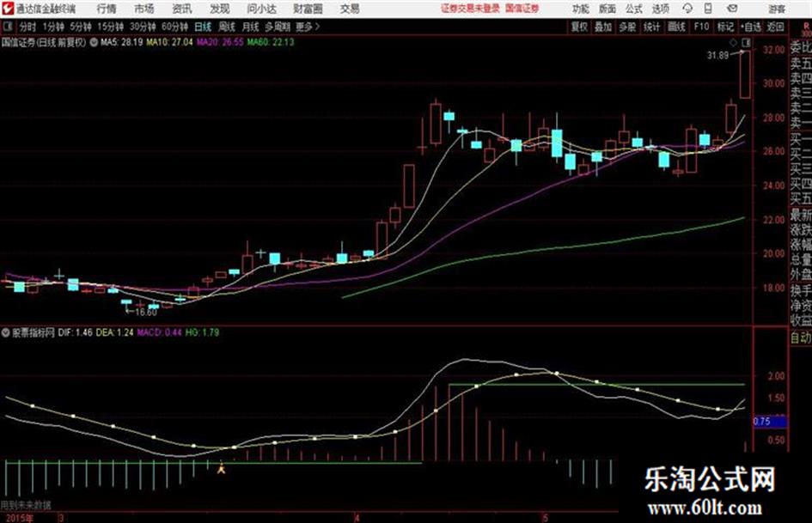
Task: Open the F10 company info button
Action: (701, 27)
